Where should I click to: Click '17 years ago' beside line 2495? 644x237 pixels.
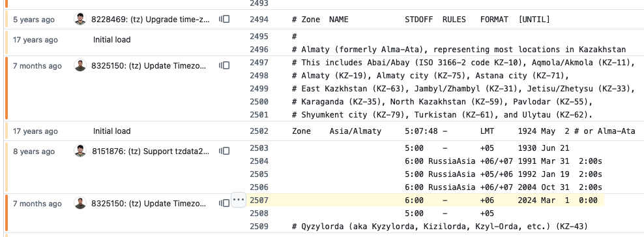coord(35,40)
